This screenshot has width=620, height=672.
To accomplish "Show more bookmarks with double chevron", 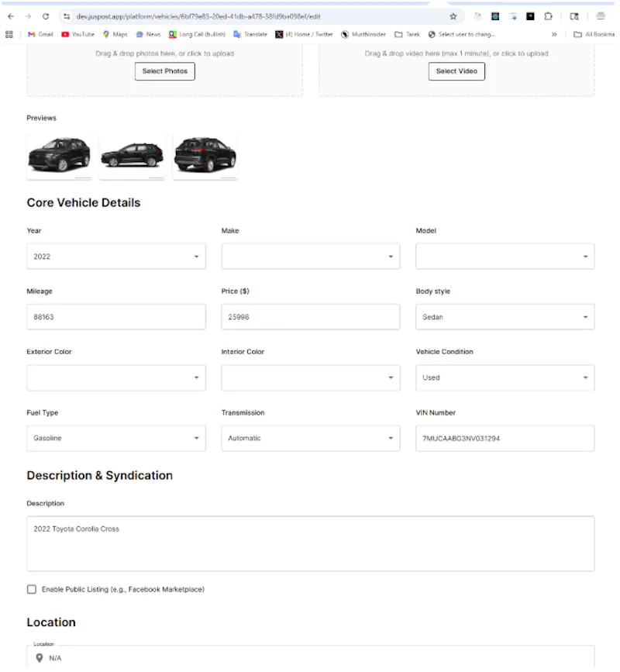I will point(554,34).
